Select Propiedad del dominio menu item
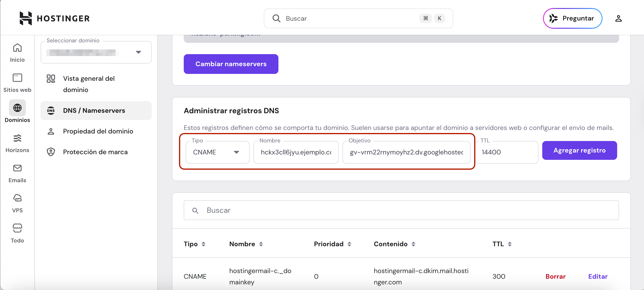The image size is (644, 290). coord(98,131)
